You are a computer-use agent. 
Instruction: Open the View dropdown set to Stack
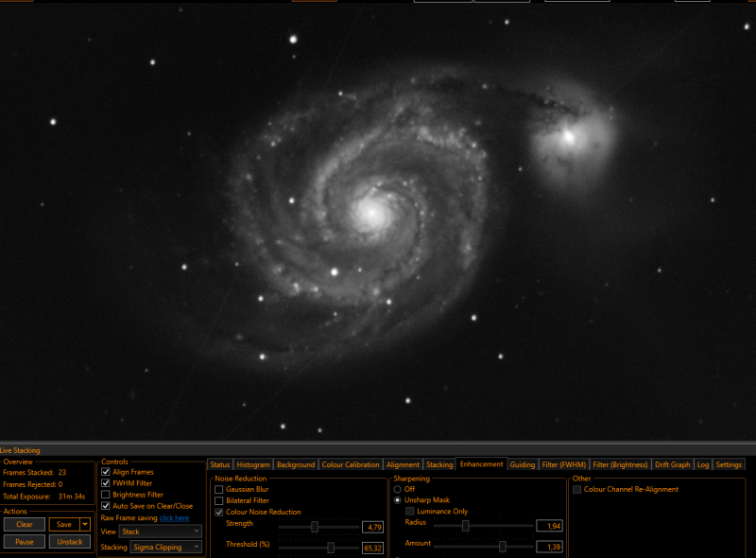coord(160,532)
